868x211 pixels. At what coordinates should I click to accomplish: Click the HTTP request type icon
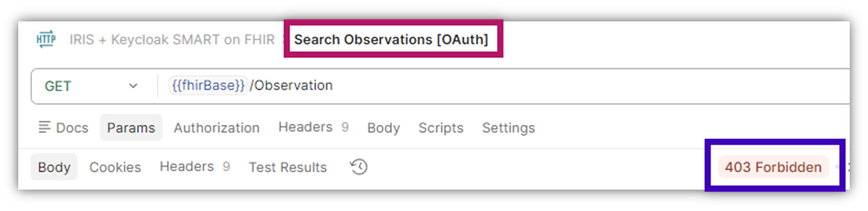[x=46, y=39]
